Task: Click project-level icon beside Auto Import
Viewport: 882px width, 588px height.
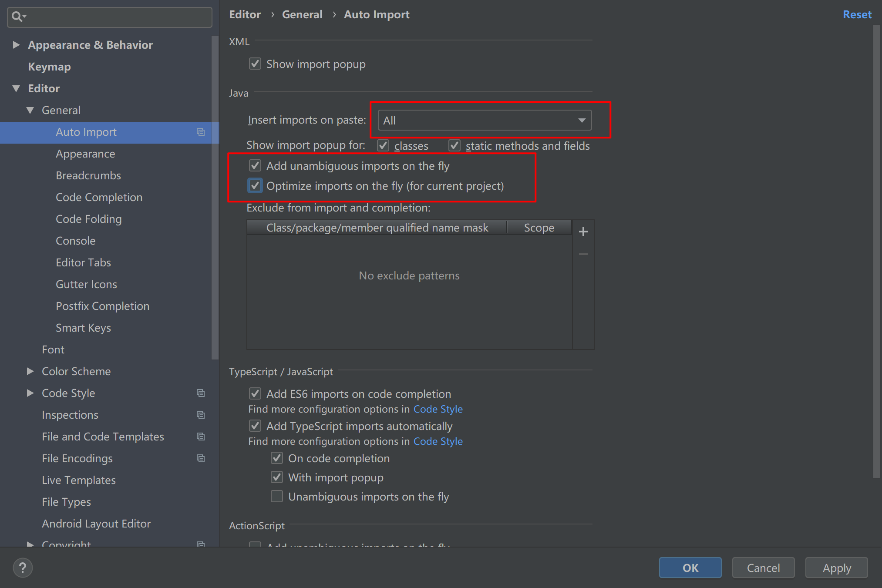Action: 201,132
